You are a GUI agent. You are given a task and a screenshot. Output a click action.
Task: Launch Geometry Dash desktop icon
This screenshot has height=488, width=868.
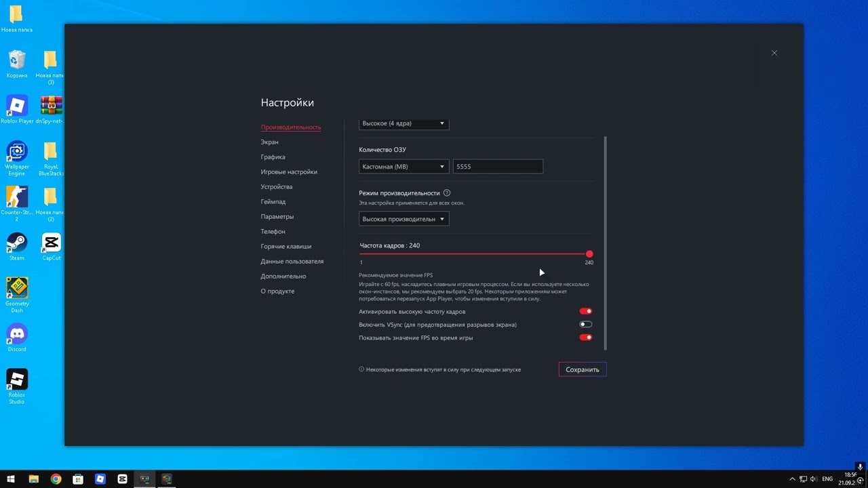[17, 295]
